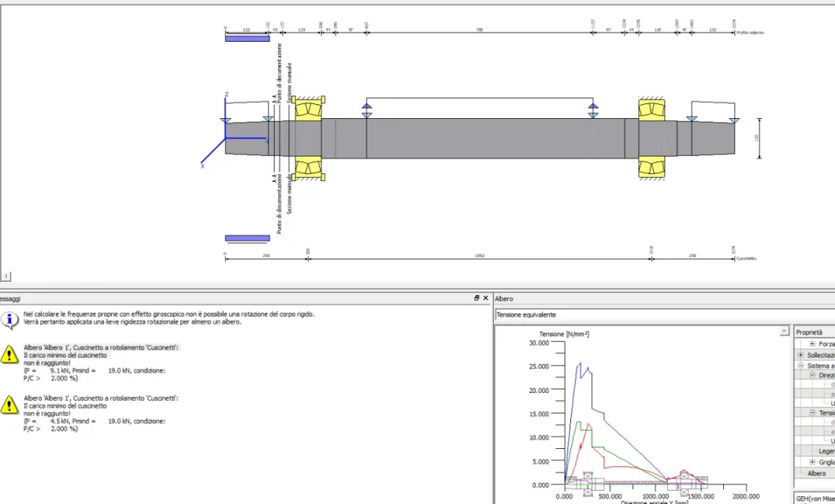
Task: Select the upper blue bar above shaft
Action: coord(247,38)
